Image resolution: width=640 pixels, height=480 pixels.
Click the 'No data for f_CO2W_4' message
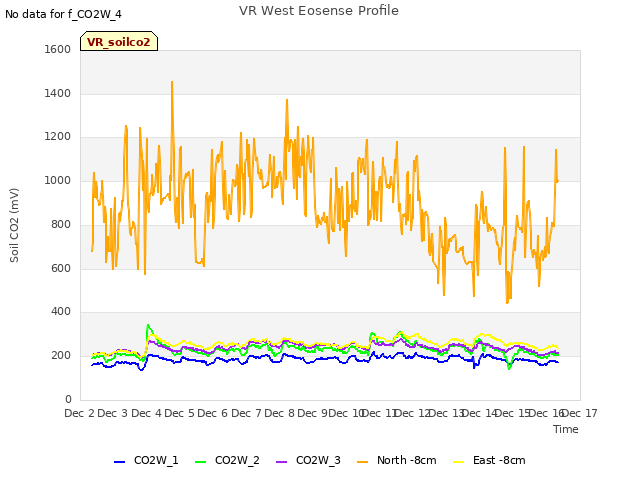click(63, 14)
